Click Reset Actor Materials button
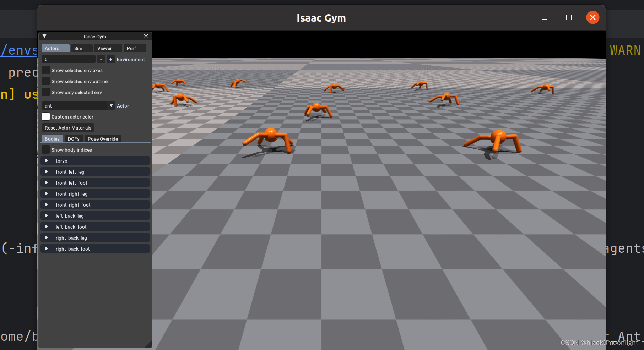 68,128
